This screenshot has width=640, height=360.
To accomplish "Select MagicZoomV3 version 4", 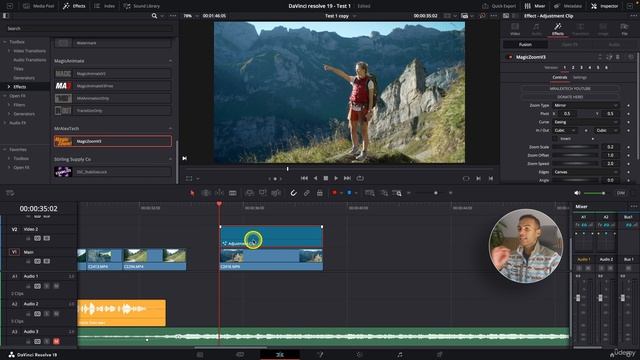I will [x=590, y=67].
